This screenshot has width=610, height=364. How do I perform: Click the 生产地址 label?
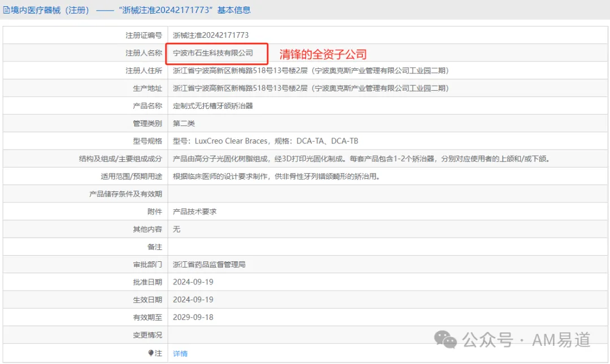pos(147,88)
